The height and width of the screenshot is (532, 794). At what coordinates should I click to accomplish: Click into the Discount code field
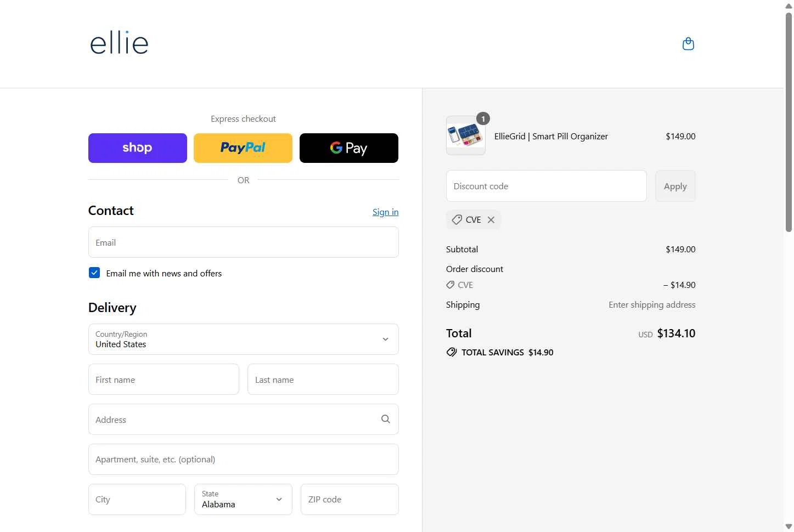547,186
